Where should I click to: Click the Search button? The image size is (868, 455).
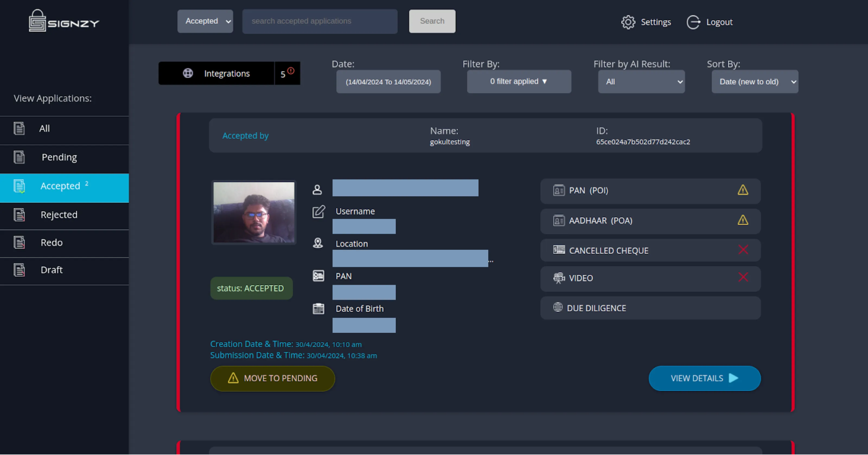[x=432, y=21]
